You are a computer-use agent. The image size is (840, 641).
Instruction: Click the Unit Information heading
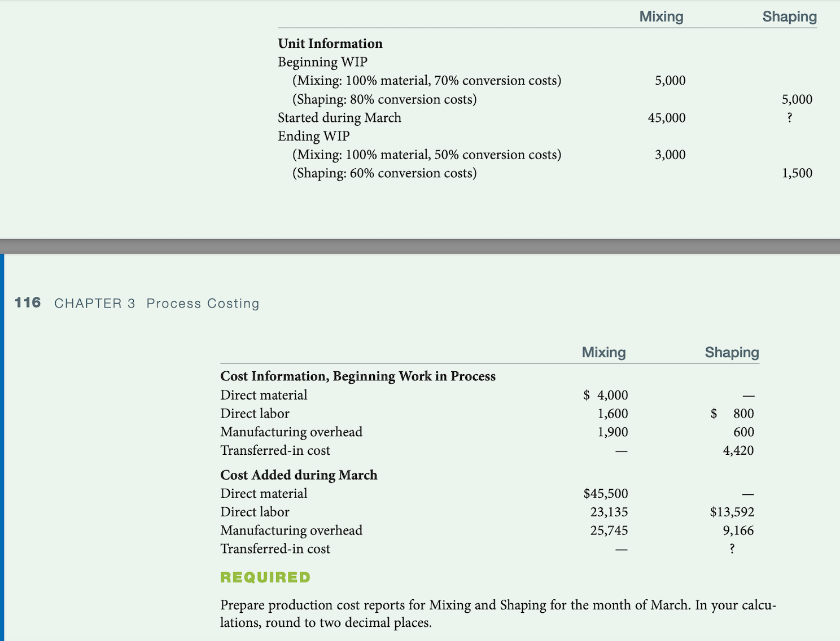pyautogui.click(x=330, y=43)
